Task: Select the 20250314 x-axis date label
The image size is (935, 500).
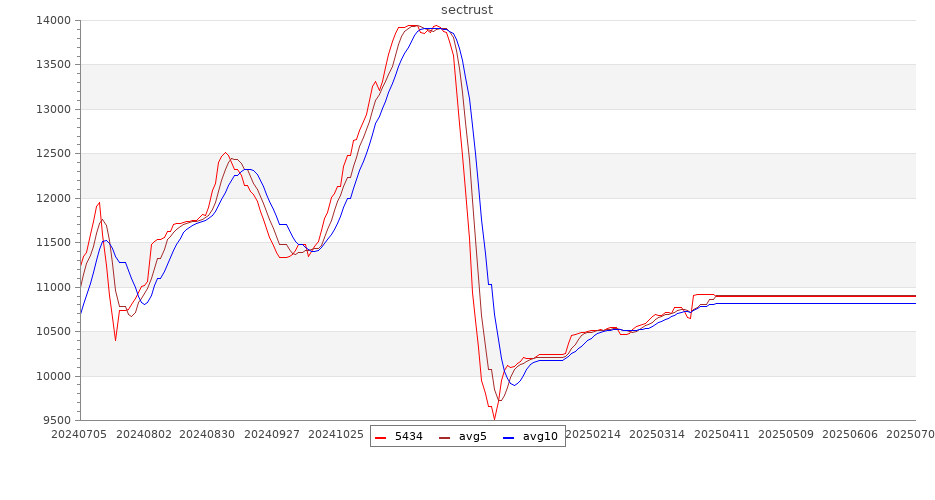Action: pyautogui.click(x=657, y=435)
